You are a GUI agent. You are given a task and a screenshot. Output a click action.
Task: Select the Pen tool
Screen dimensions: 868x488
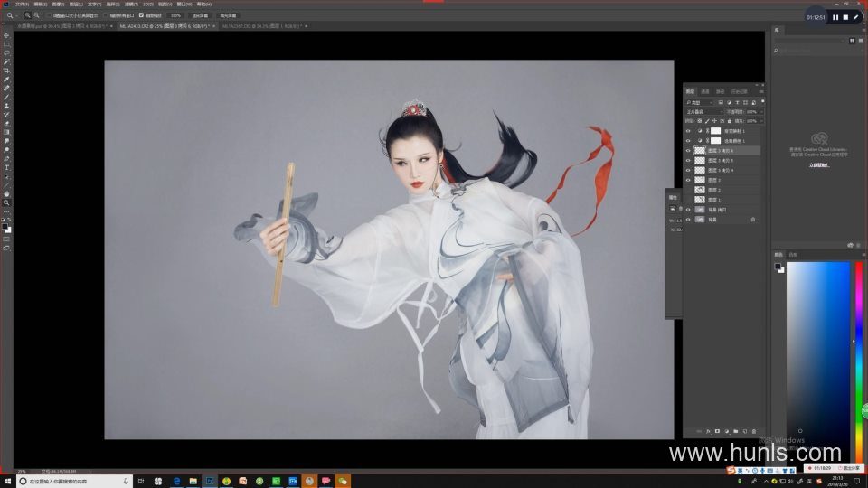[6, 159]
